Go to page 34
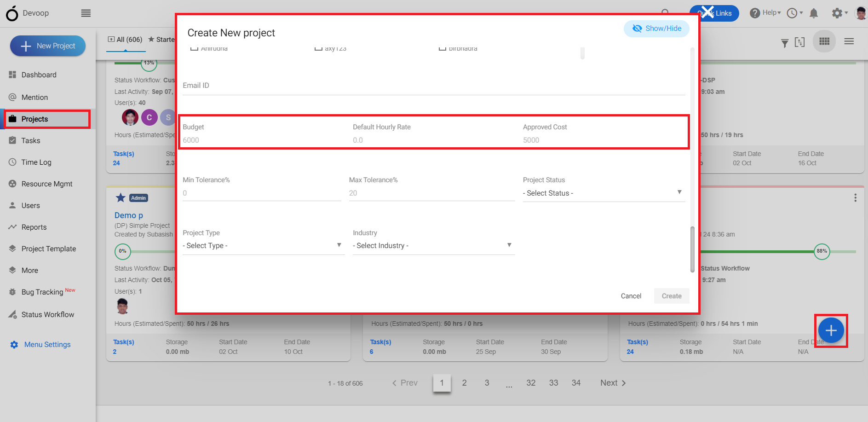The width and height of the screenshot is (868, 422). [576, 383]
